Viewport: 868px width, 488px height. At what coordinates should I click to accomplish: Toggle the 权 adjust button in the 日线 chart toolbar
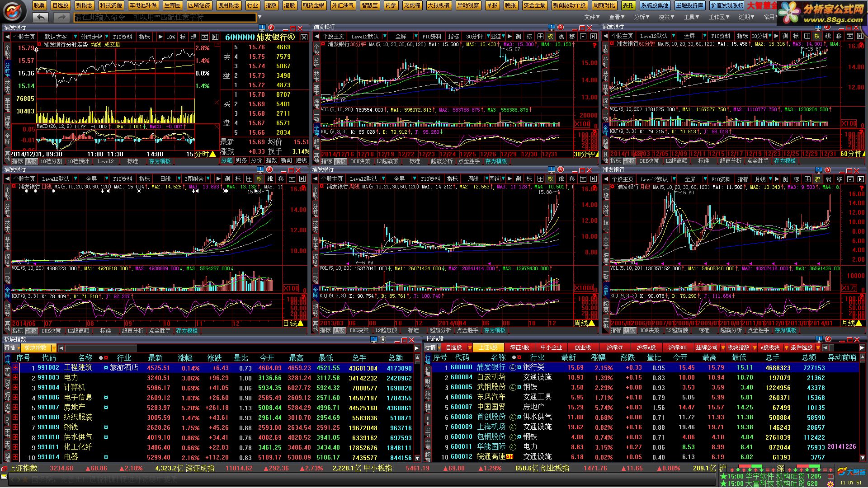pos(259,179)
